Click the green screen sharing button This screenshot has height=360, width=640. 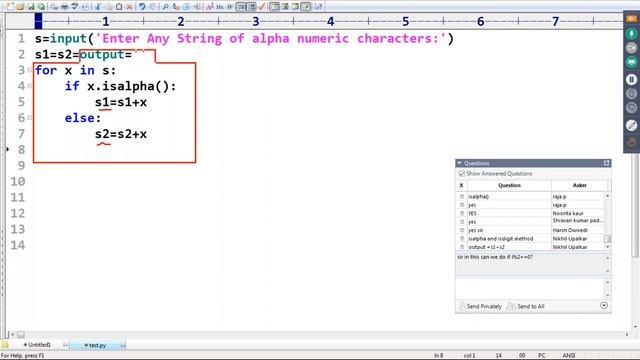631,62
